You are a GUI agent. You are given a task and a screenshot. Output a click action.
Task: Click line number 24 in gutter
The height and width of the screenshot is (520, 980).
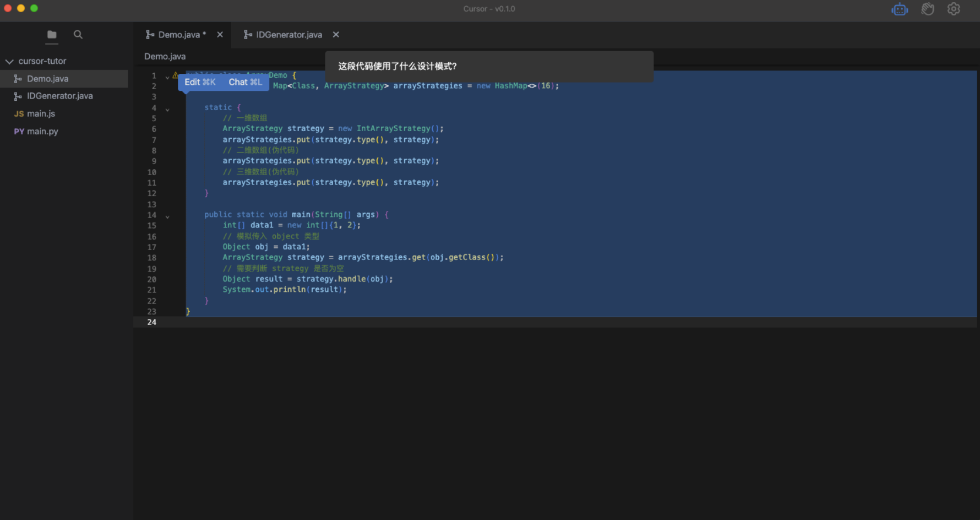(151, 322)
